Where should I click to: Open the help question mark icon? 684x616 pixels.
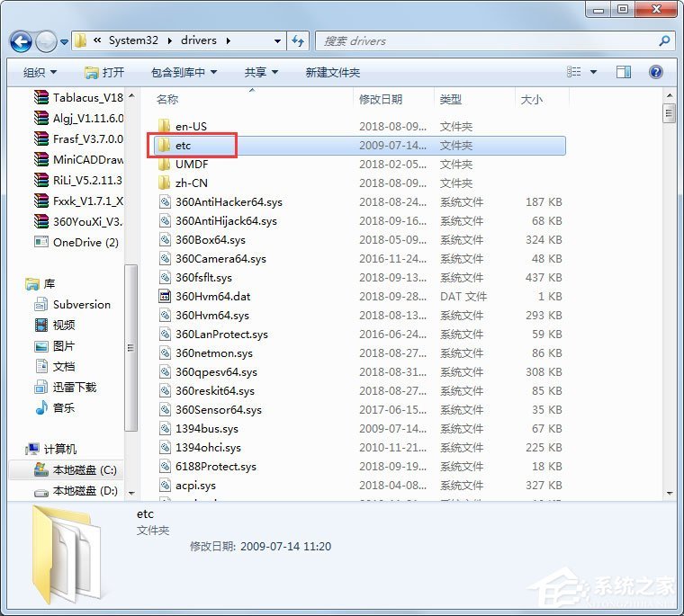pyautogui.click(x=656, y=72)
